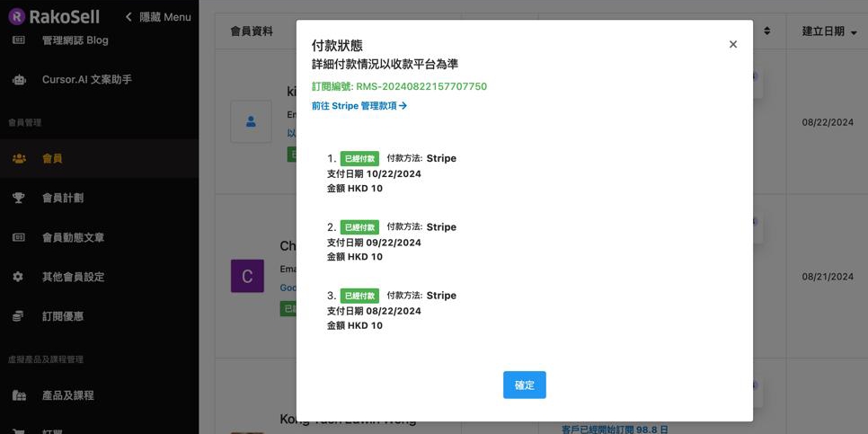Click the members group icon beside 會員
Image resolution: width=868 pixels, height=434 pixels.
coord(19,158)
